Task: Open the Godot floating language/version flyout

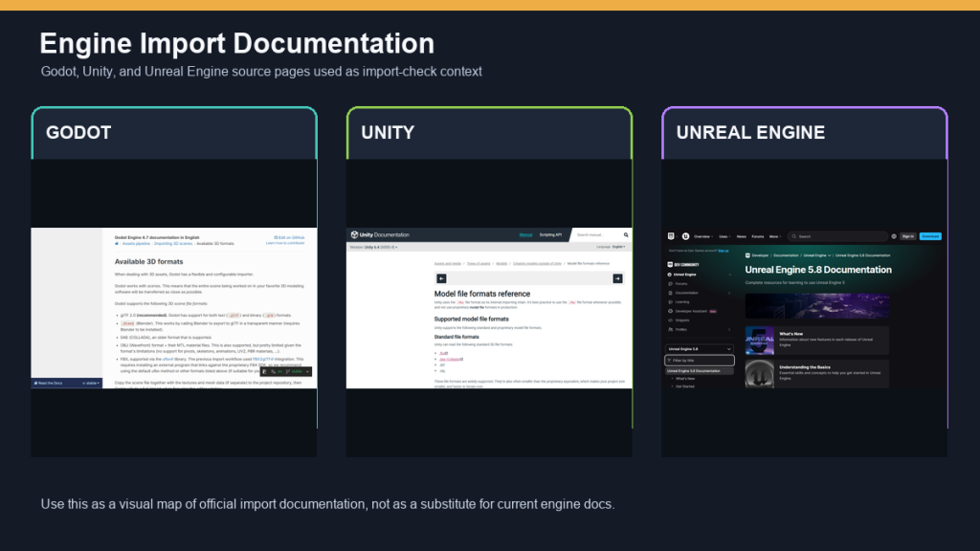Action: [x=285, y=371]
